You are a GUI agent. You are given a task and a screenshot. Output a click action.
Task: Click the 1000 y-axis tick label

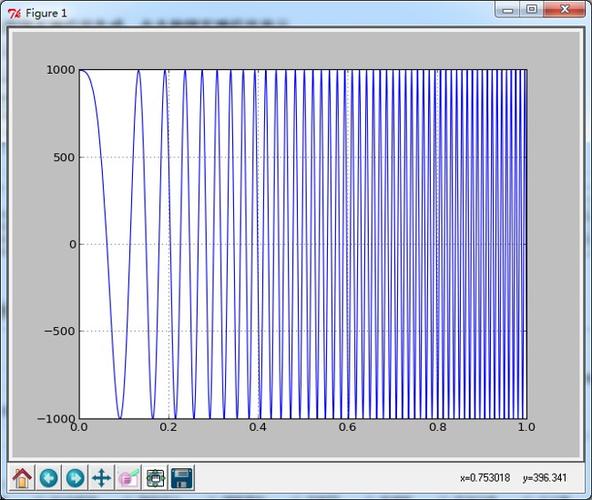click(x=60, y=70)
